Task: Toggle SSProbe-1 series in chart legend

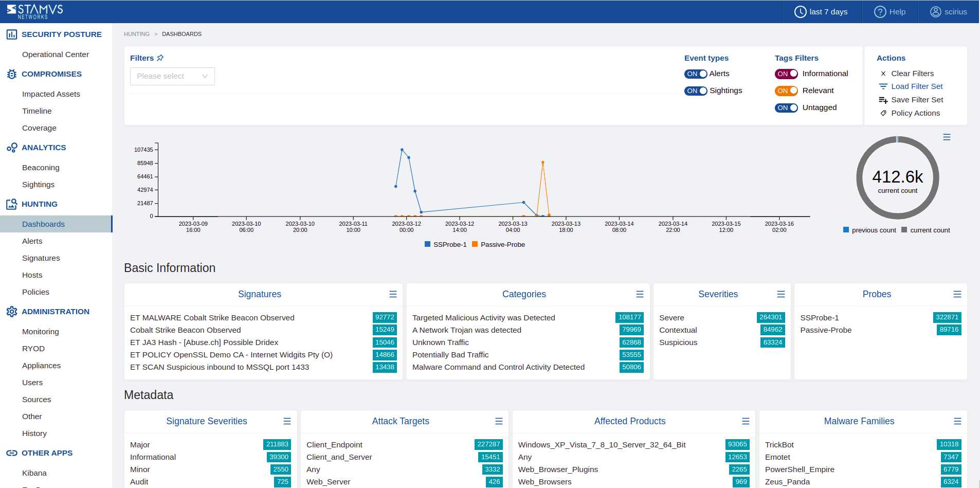Action: click(445, 244)
